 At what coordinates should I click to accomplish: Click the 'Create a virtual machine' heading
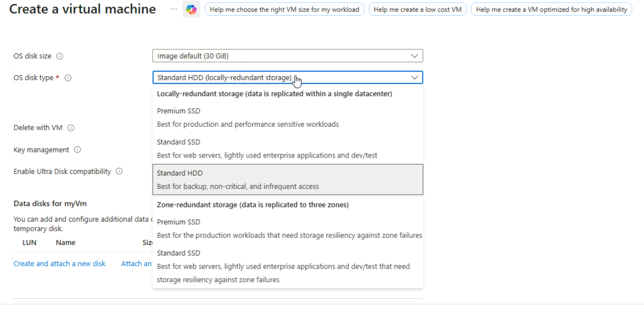82,9
